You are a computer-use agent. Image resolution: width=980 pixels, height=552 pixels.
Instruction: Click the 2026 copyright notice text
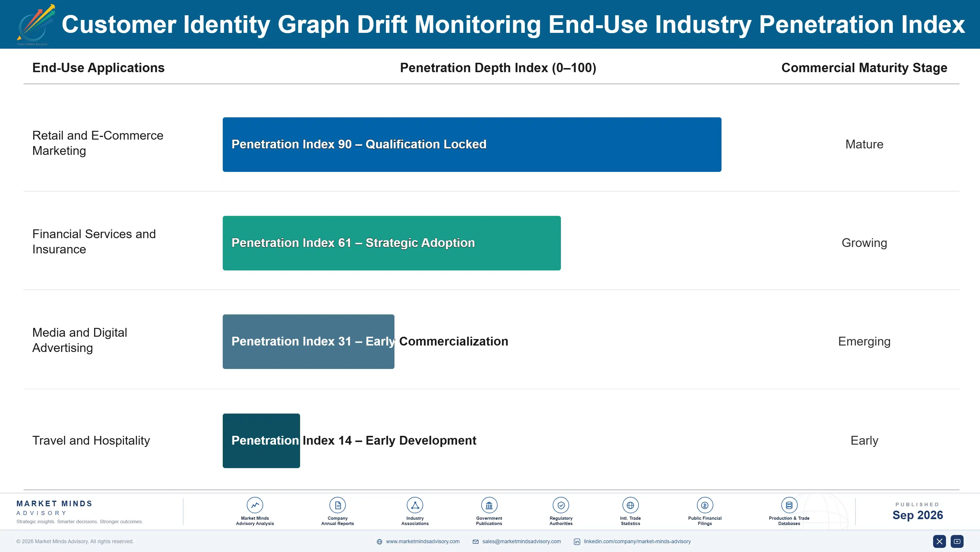pos(75,541)
